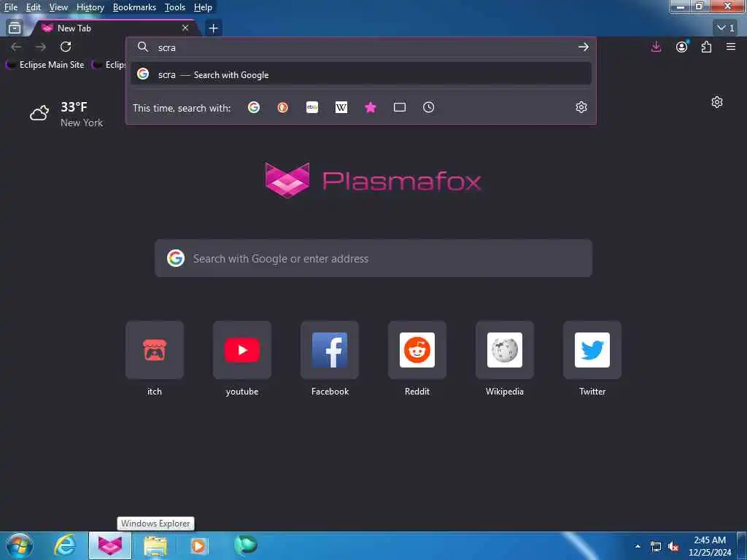Screen dimensions: 747x560
Task: Submit the address bar search with the arrow
Action: (x=583, y=47)
